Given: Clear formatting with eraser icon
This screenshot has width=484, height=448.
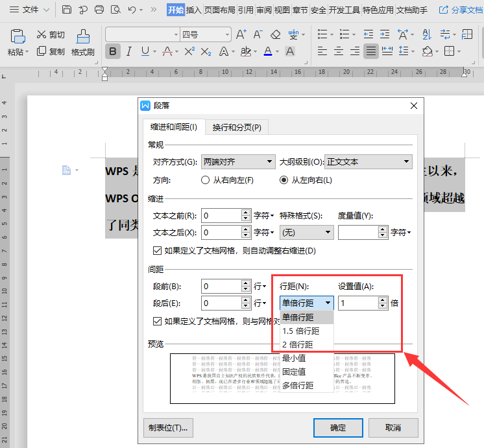Looking at the screenshot, I should (275, 34).
